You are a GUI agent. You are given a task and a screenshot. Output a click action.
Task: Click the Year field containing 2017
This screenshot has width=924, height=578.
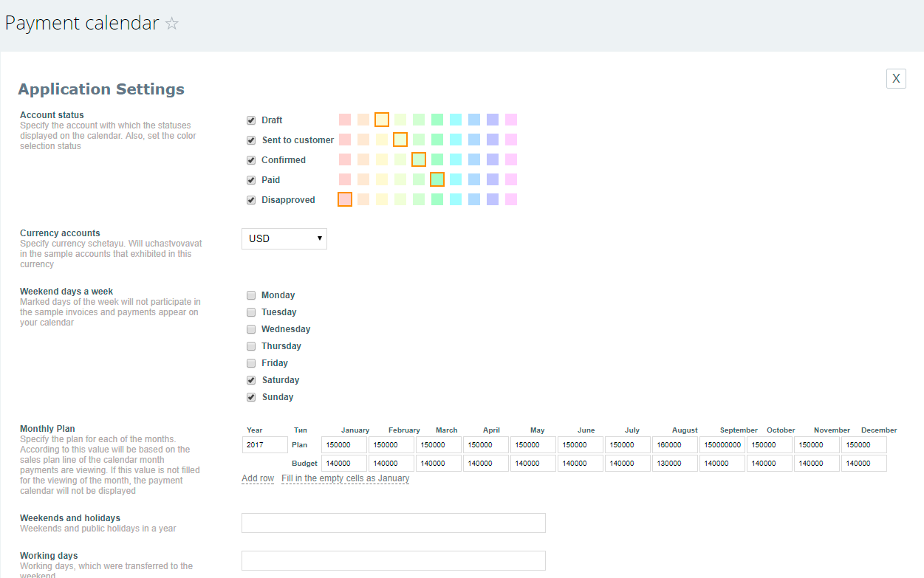pyautogui.click(x=264, y=445)
